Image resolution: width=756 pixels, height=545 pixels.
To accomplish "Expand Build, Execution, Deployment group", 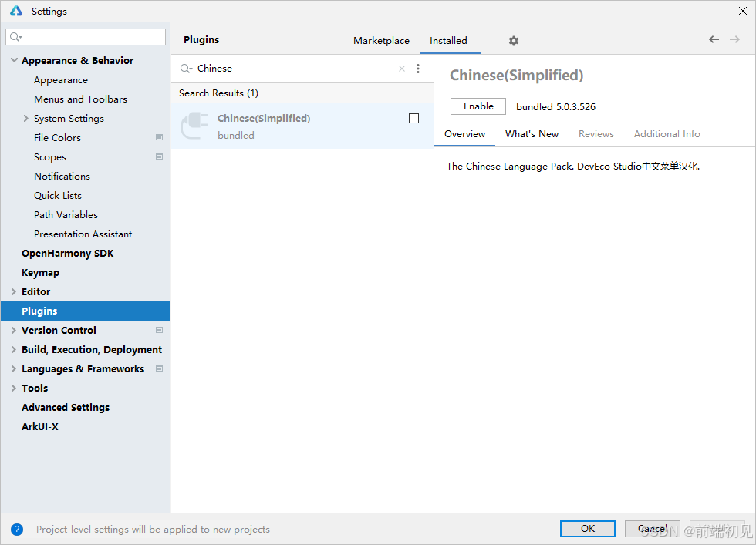I will 14,349.
